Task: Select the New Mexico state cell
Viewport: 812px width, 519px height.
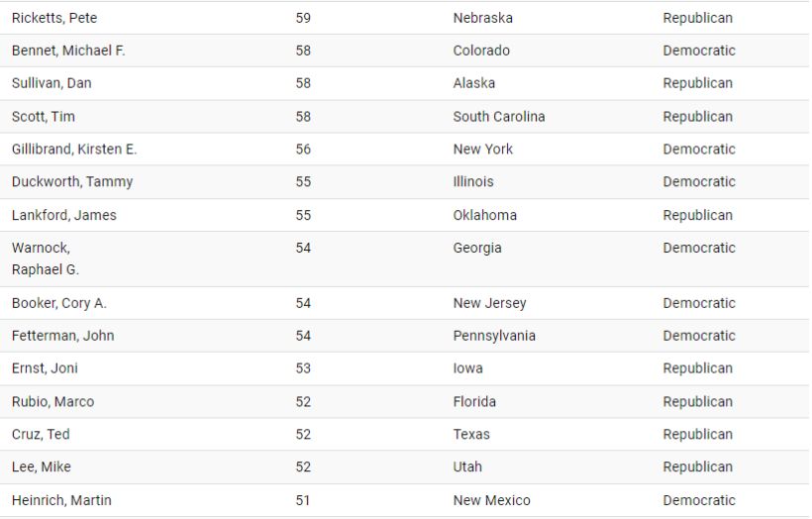Action: click(x=492, y=500)
